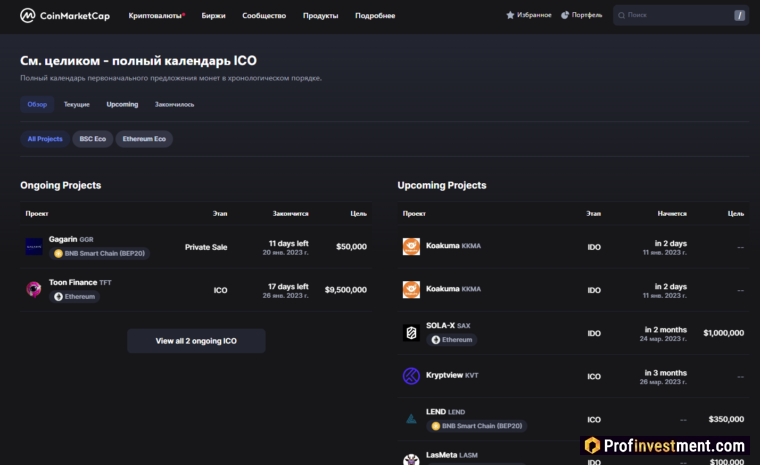Click the BNB chain icon under Gagarin
760x465 pixels.
(58, 254)
